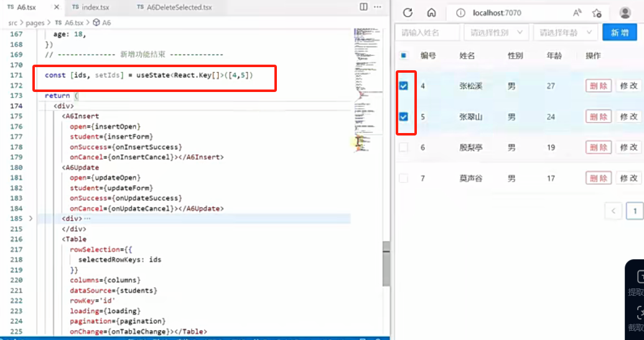The width and height of the screenshot is (644, 340).
Task: Expand the folded div at line 185
Action: 31,219
